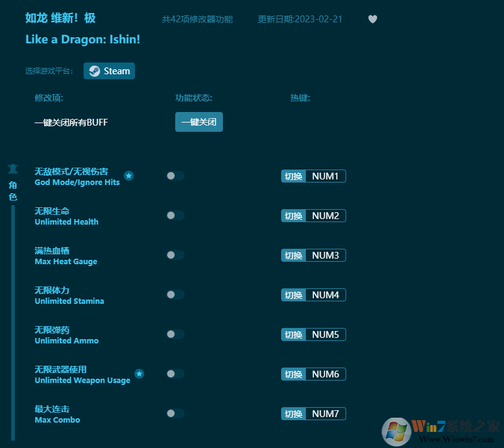The height and width of the screenshot is (448, 504).
Task: Click the 'Max Heat Gauge' label
Action: click(x=66, y=261)
